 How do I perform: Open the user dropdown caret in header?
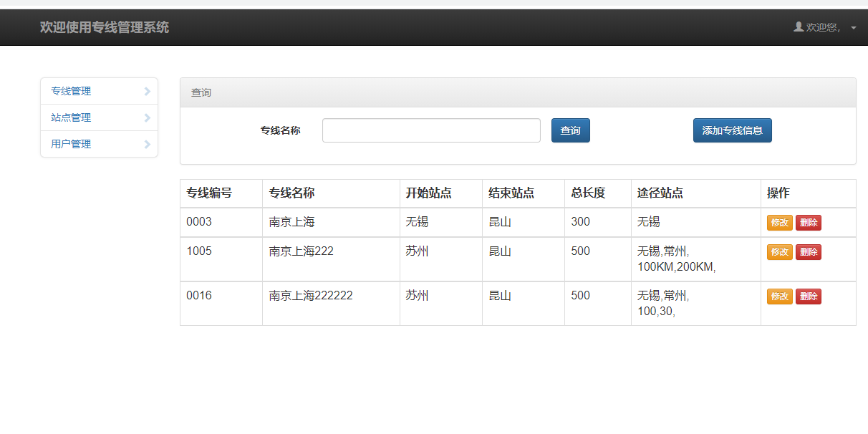853,28
